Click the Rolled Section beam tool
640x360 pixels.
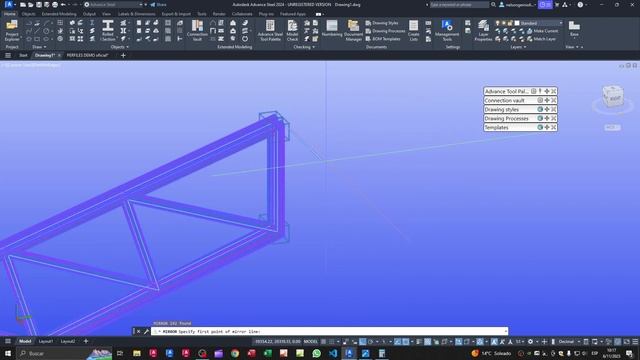pos(108,31)
